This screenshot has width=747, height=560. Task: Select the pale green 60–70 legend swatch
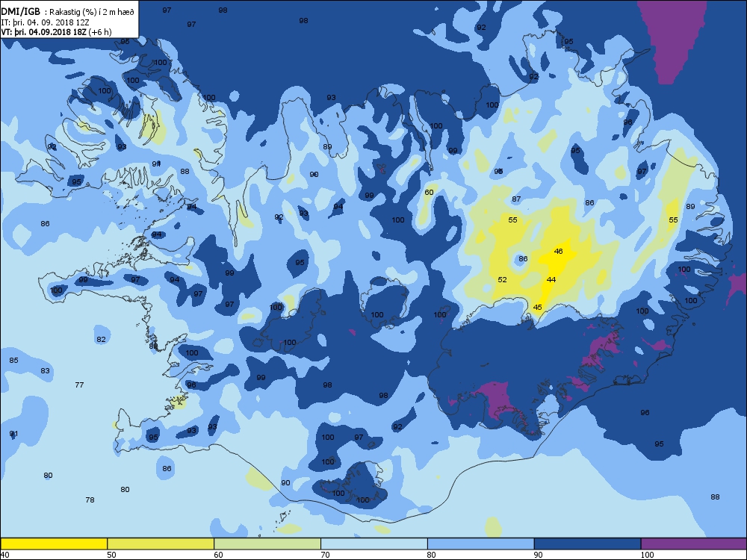click(x=267, y=544)
